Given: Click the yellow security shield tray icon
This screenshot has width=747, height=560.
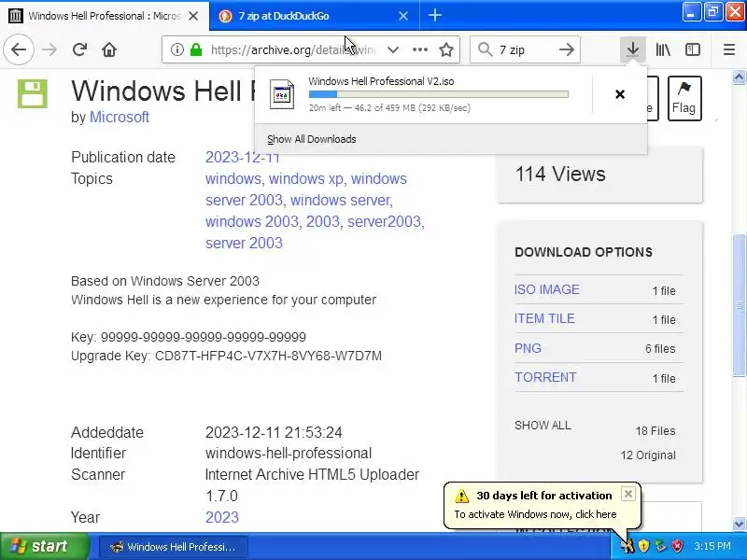Looking at the screenshot, I should [643, 546].
